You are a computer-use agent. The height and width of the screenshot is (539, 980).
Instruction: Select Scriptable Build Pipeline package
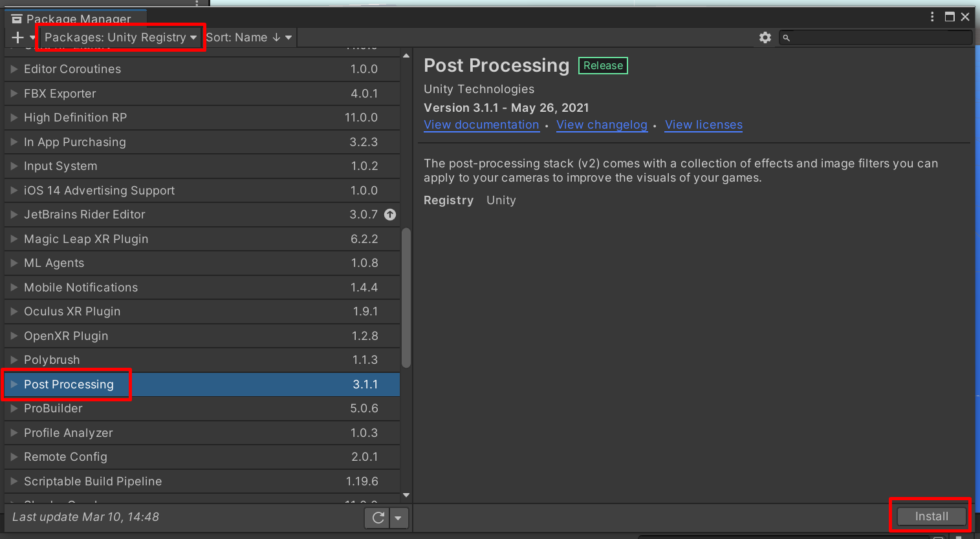pos(202,481)
